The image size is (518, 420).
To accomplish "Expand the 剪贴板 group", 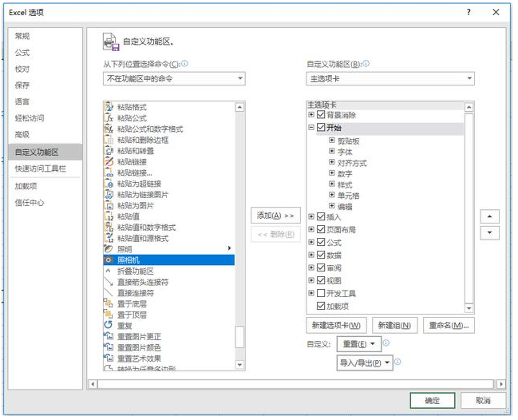I will [332, 141].
